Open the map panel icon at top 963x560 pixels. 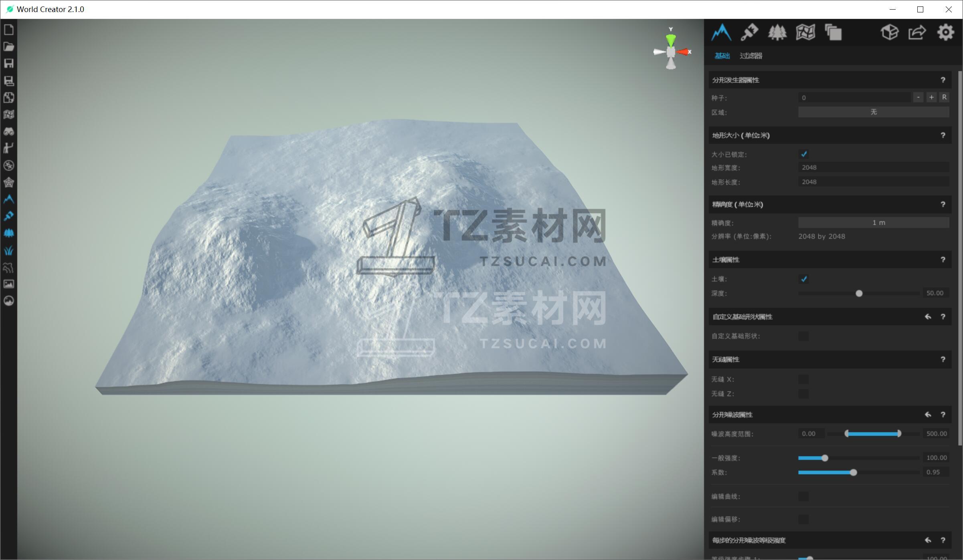805,32
